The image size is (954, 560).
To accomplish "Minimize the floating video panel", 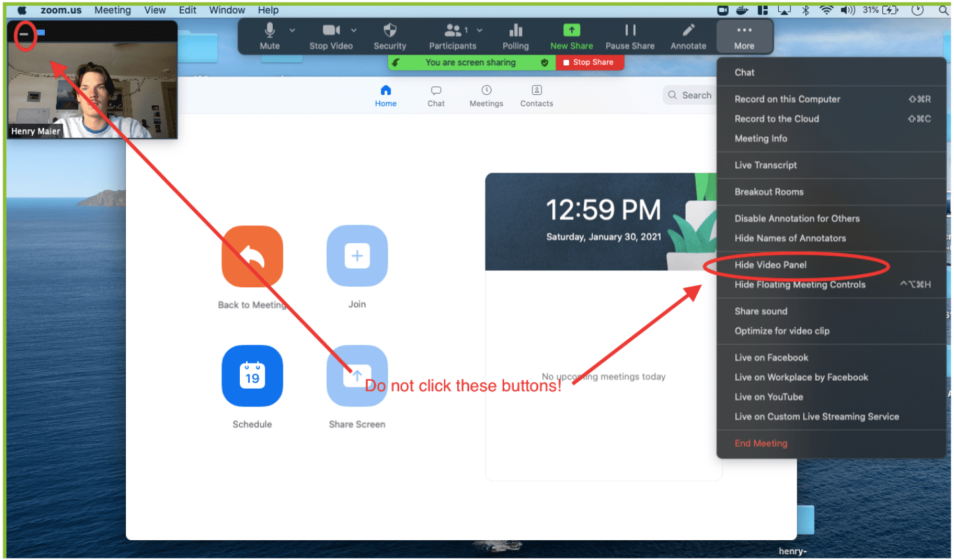I will click(24, 33).
